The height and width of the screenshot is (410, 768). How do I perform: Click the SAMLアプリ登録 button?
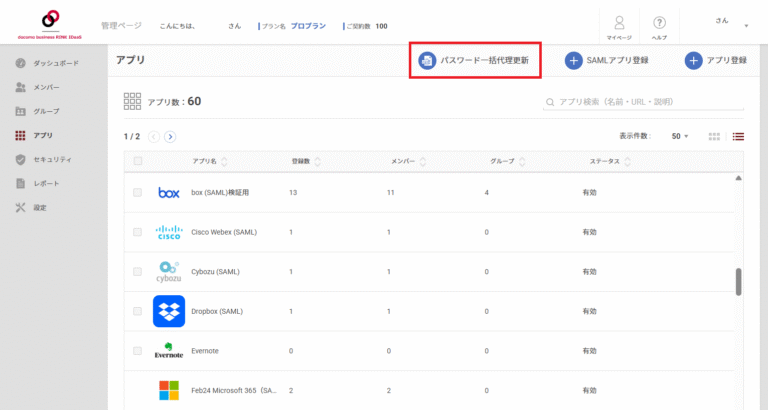click(607, 61)
